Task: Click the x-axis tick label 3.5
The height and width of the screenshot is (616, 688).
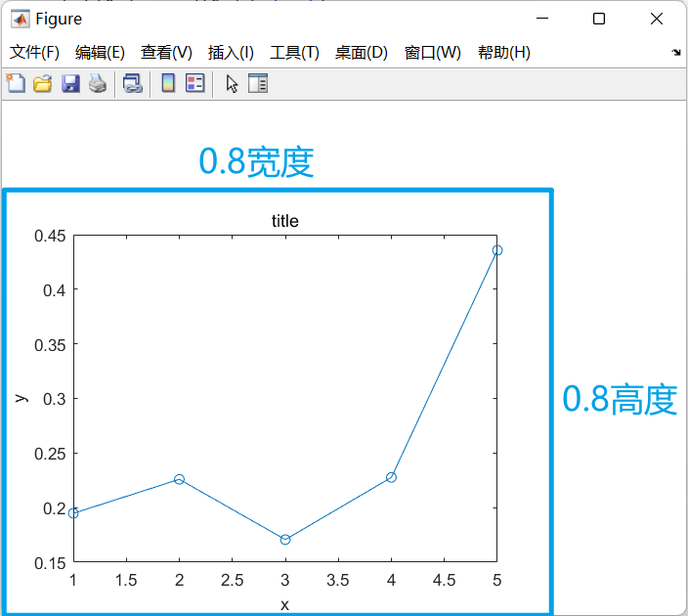Action: [338, 580]
